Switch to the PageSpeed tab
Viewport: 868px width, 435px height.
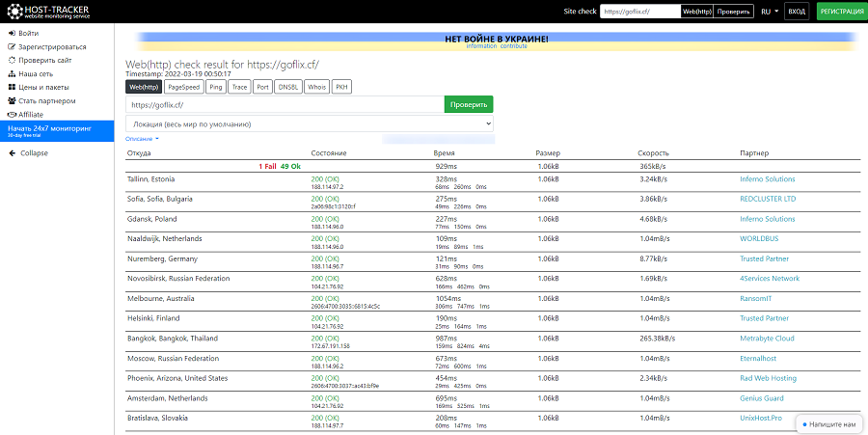coord(184,87)
